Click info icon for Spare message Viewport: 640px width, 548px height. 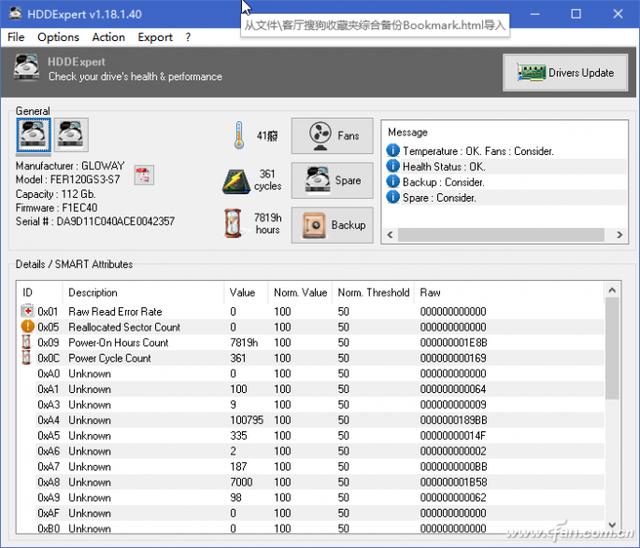pos(393,197)
